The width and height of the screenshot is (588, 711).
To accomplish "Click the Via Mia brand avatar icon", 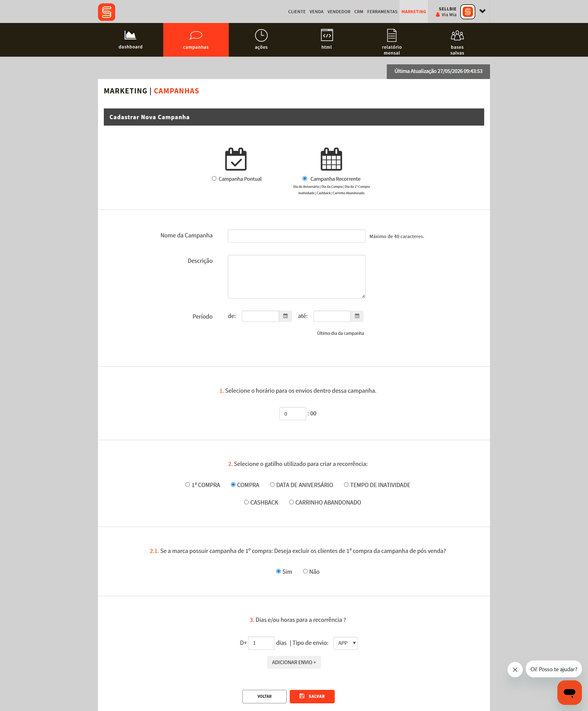I will point(467,12).
